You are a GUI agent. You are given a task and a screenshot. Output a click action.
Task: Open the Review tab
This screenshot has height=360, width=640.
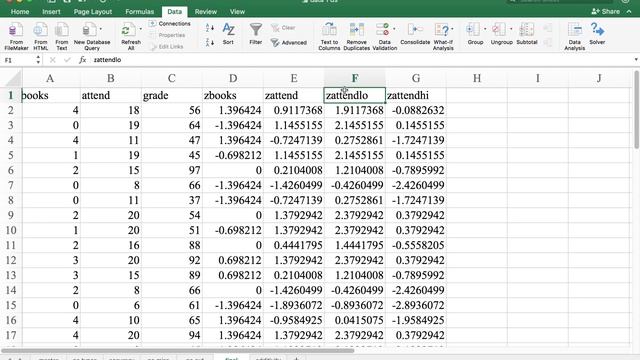(x=206, y=12)
